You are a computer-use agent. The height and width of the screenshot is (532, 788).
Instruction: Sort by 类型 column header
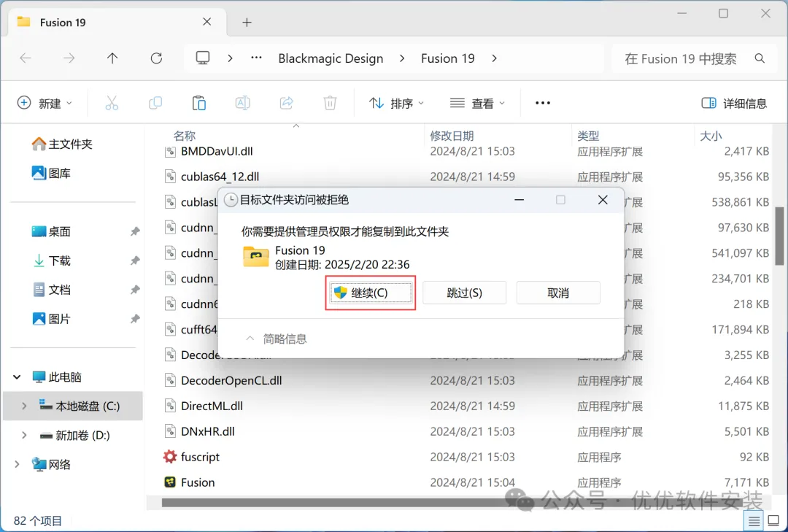(588, 135)
